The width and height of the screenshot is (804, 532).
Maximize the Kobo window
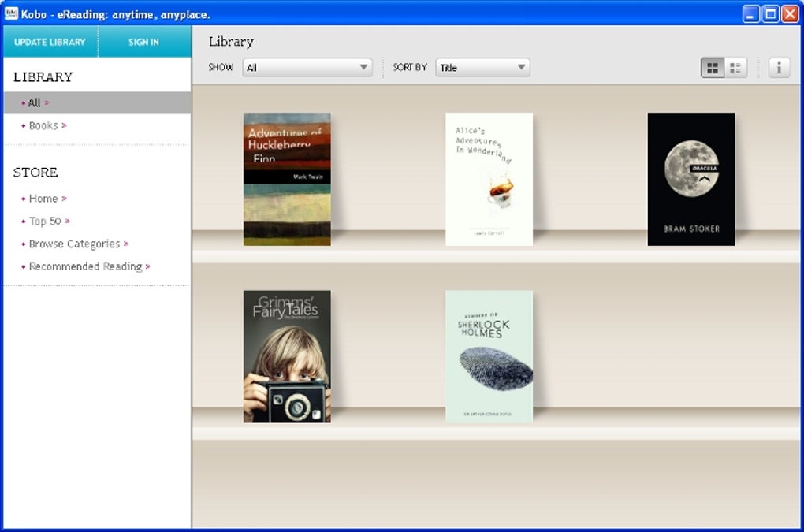point(770,13)
